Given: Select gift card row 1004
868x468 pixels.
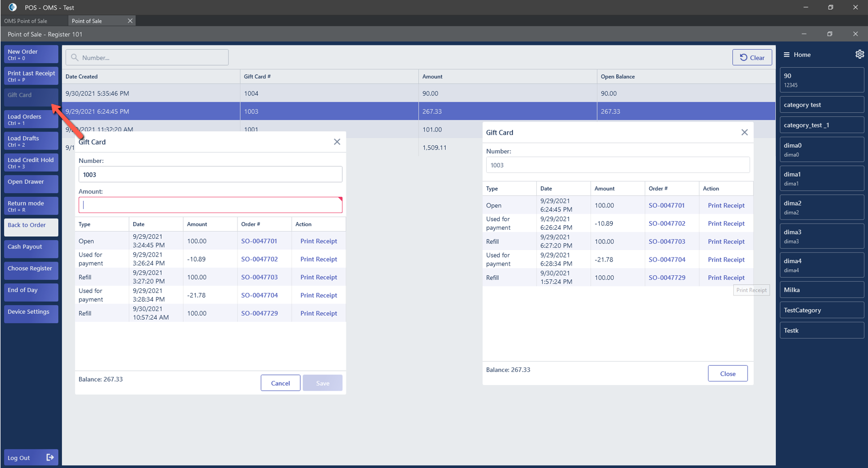Looking at the screenshot, I should tap(251, 94).
